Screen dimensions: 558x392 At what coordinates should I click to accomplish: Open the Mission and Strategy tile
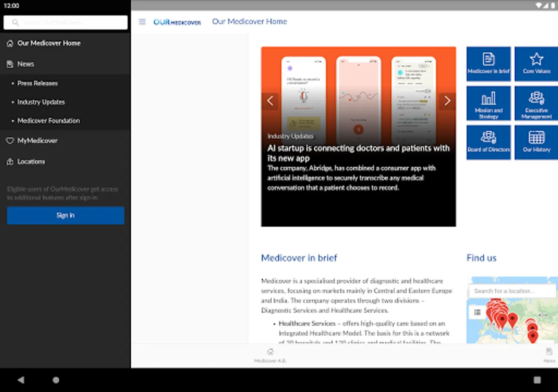489,103
